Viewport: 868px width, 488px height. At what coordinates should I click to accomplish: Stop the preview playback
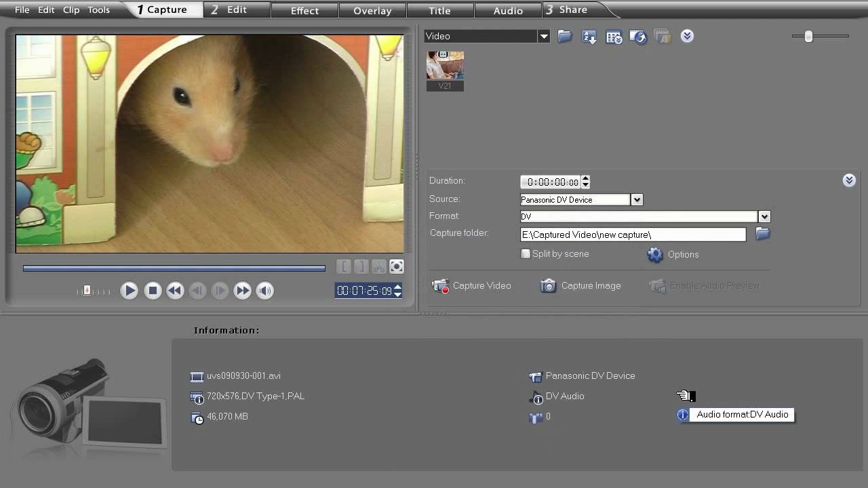pos(153,291)
